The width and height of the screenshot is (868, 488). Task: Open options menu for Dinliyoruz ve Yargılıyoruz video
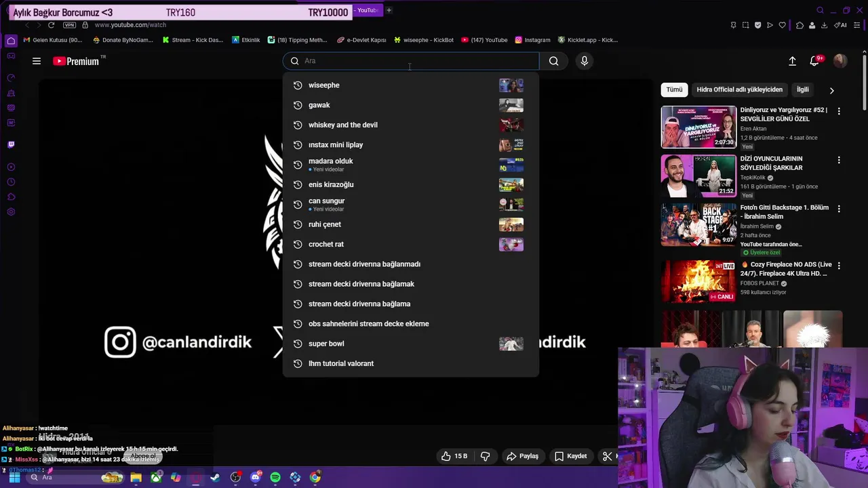[839, 111]
